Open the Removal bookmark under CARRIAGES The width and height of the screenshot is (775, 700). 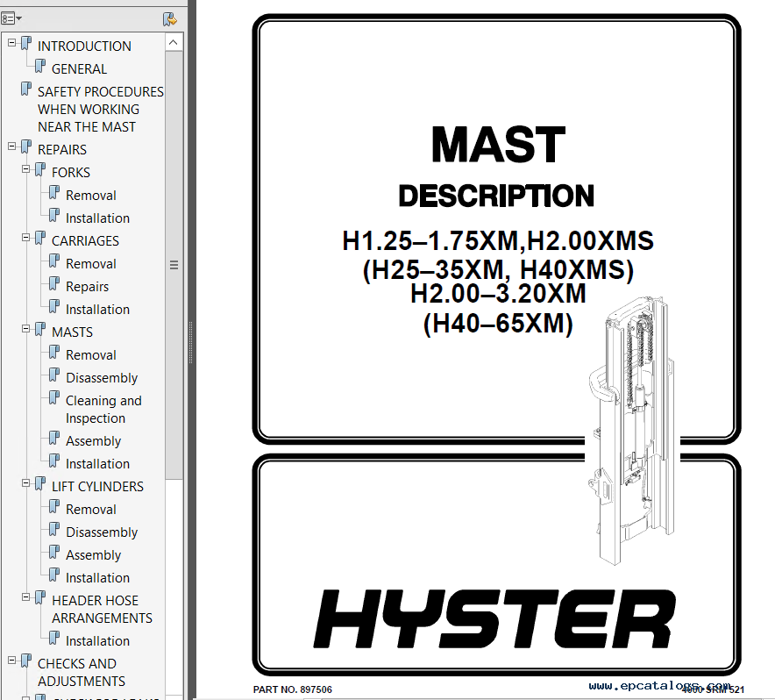[91, 264]
